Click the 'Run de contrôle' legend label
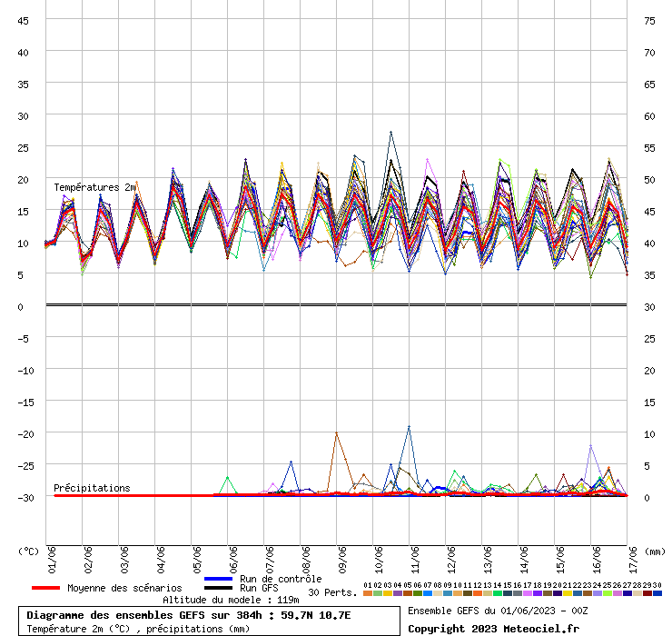 tap(281, 579)
